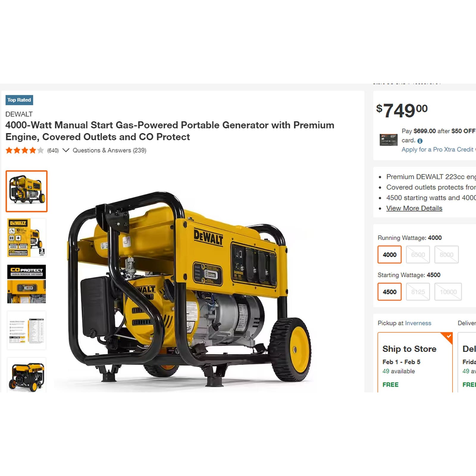Select the Delivery fulfillment option

coord(467,362)
